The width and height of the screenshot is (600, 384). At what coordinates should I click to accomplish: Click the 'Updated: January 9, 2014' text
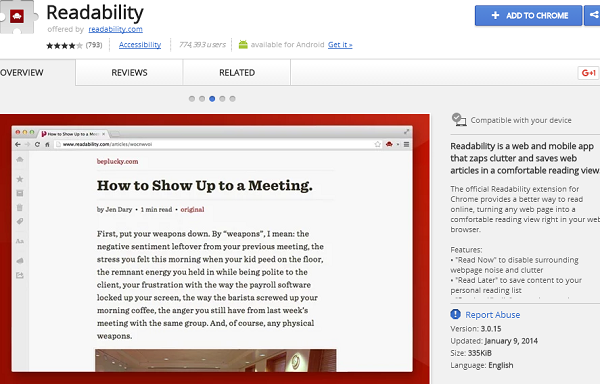coord(494,341)
